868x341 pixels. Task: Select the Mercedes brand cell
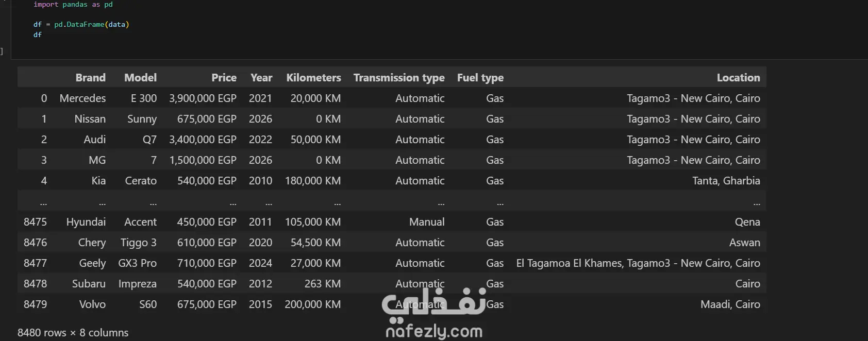coord(82,98)
